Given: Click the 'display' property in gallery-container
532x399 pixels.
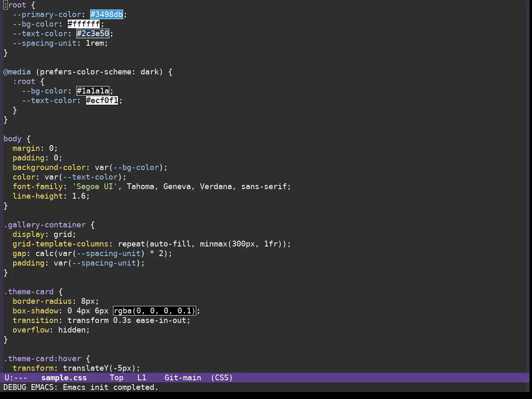Looking at the screenshot, I should coord(28,234).
